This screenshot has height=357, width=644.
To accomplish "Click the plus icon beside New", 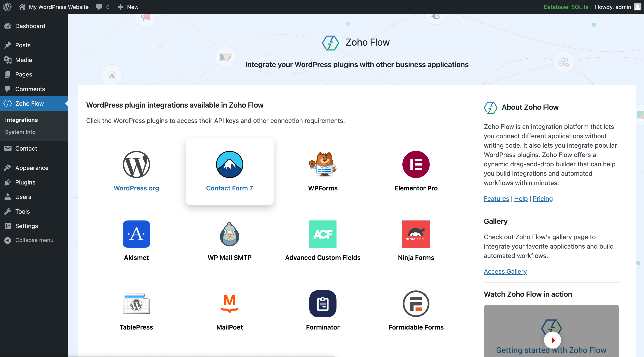I will (120, 7).
